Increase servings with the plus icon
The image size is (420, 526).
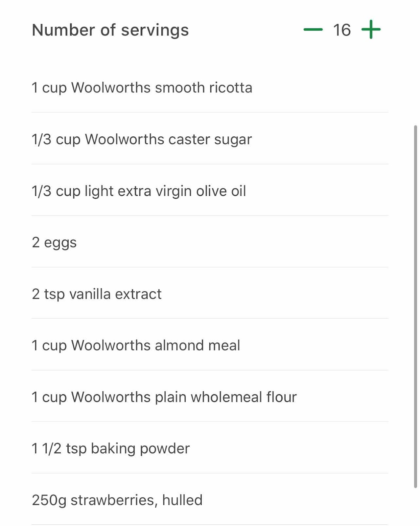click(371, 30)
